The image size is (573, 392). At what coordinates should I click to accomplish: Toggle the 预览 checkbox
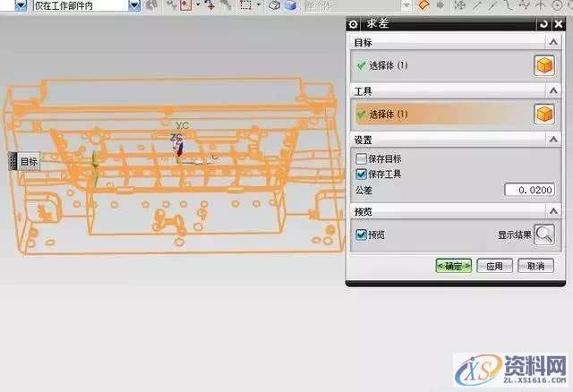361,234
